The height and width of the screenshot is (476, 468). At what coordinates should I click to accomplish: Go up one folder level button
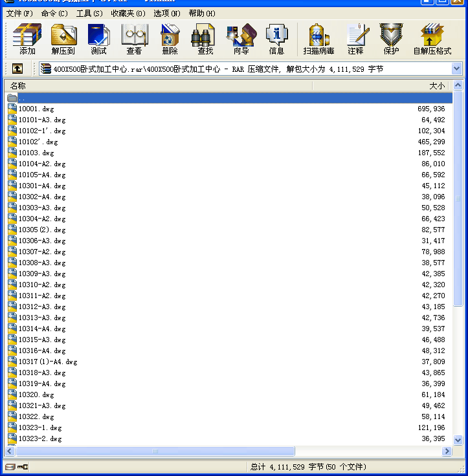17,69
